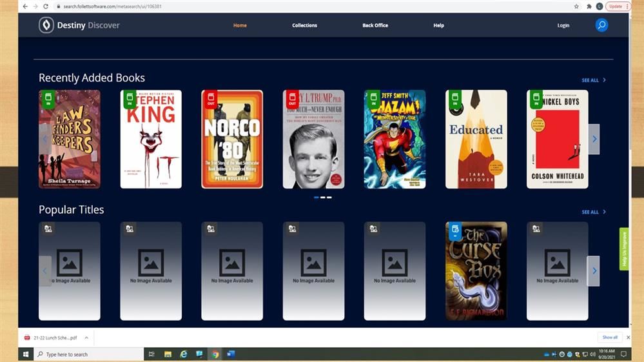Advance Popular Titles carousel right arrow
The image size is (644, 362).
tap(594, 271)
